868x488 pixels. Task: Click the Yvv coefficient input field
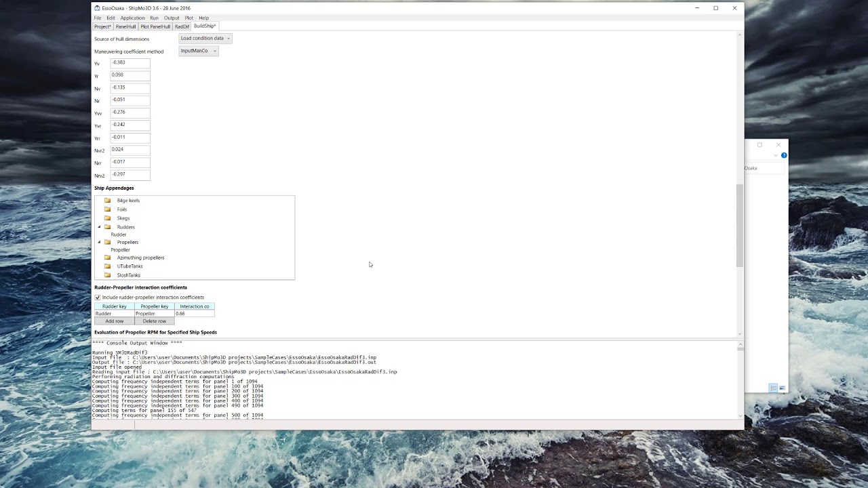[x=130, y=113]
